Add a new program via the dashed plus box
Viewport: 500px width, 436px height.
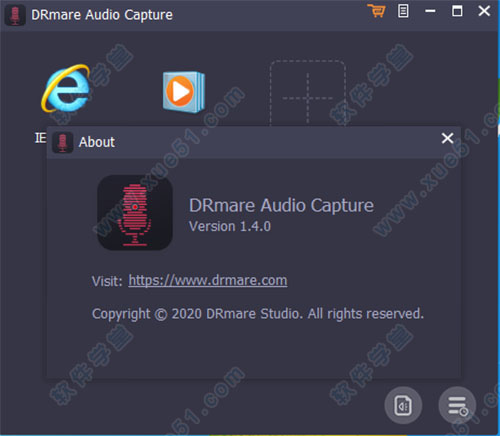pyautogui.click(x=307, y=94)
